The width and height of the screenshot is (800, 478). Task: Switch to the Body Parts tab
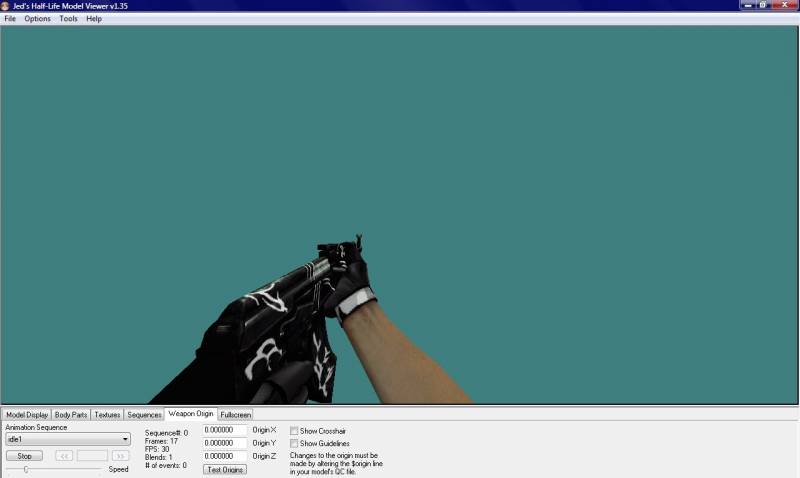(71, 415)
